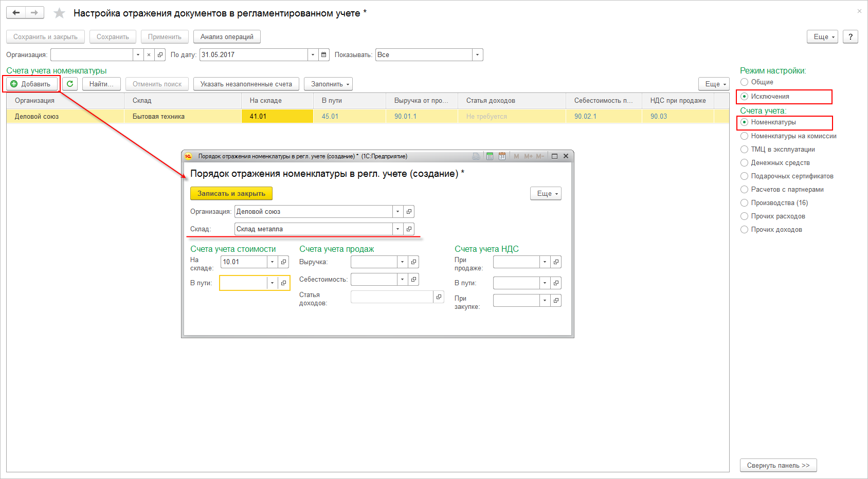Open the Еще menu in dialog
The width and height of the screenshot is (868, 479).
[x=546, y=193]
